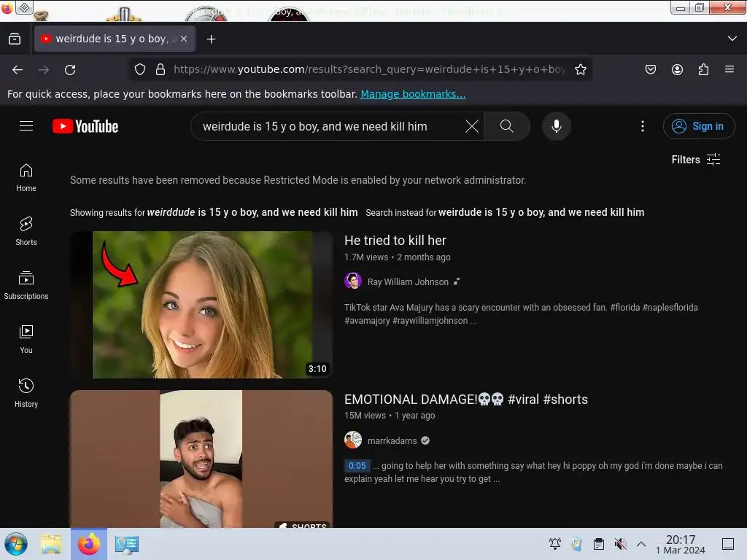Click show desktop button in taskbar
Image resolution: width=747 pixels, height=560 pixels.
(728, 544)
